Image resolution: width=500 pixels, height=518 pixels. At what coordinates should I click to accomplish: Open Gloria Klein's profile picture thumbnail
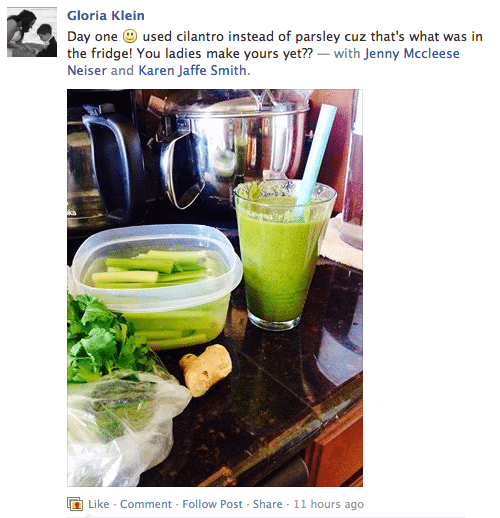tap(32, 32)
